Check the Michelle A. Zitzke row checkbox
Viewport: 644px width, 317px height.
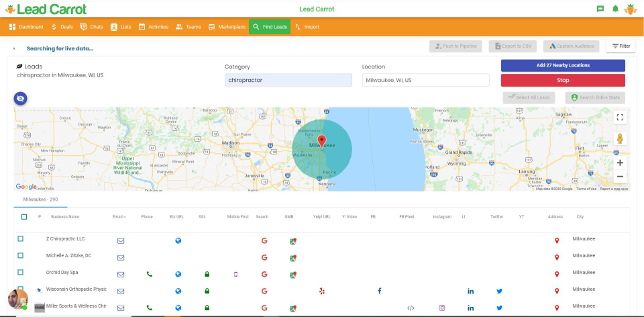(x=21, y=256)
